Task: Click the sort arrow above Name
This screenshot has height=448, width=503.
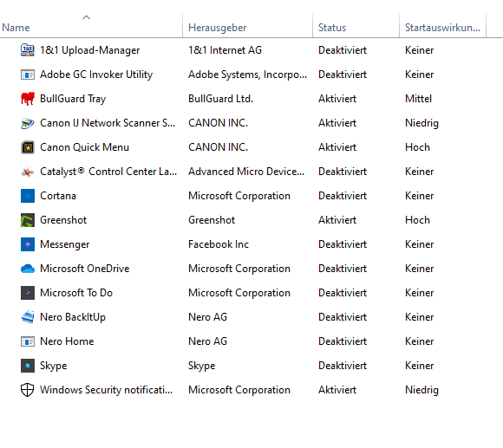Action: (x=87, y=17)
